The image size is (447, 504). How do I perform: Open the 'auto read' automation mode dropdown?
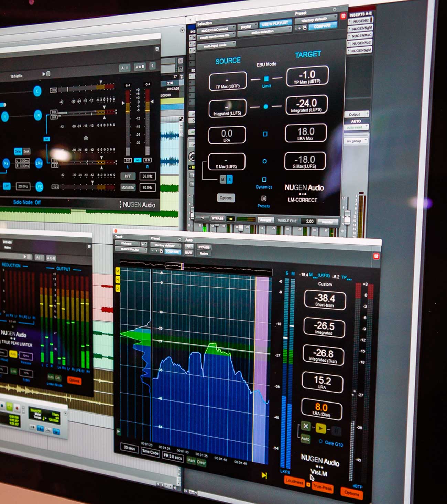click(357, 127)
